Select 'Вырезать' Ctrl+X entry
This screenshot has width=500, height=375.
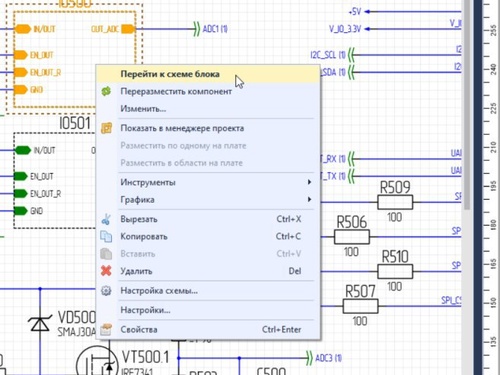(208, 219)
